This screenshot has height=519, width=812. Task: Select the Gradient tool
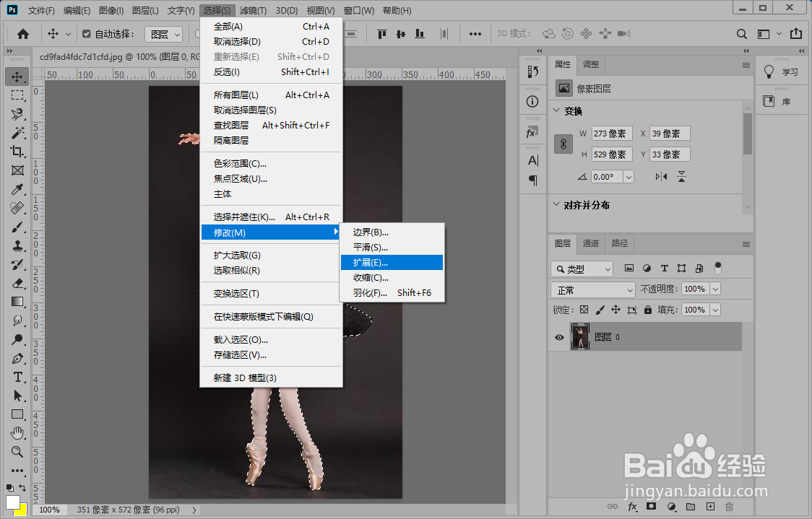tap(17, 302)
